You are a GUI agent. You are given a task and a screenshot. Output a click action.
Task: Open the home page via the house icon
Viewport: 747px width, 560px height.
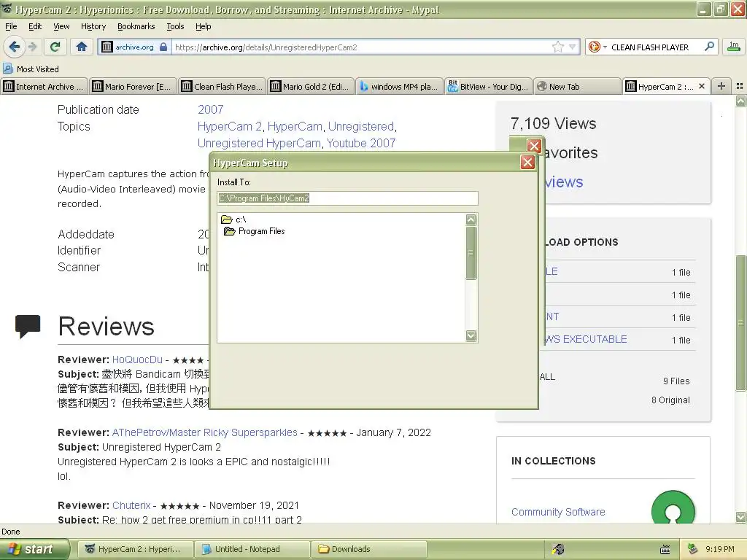coord(82,47)
